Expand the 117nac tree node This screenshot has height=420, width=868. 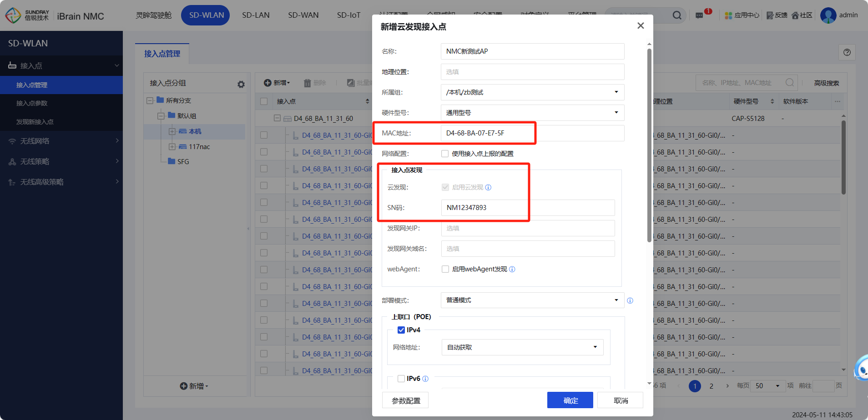pos(172,147)
